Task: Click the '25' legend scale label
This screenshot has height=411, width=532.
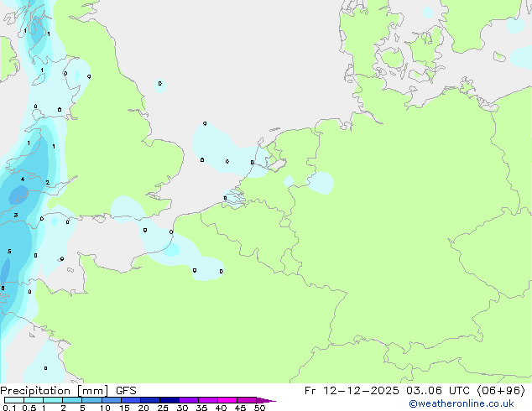Action: (x=163, y=408)
